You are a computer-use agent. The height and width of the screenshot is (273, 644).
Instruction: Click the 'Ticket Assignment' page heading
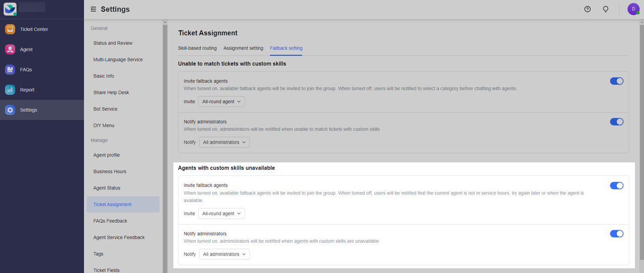(x=208, y=33)
